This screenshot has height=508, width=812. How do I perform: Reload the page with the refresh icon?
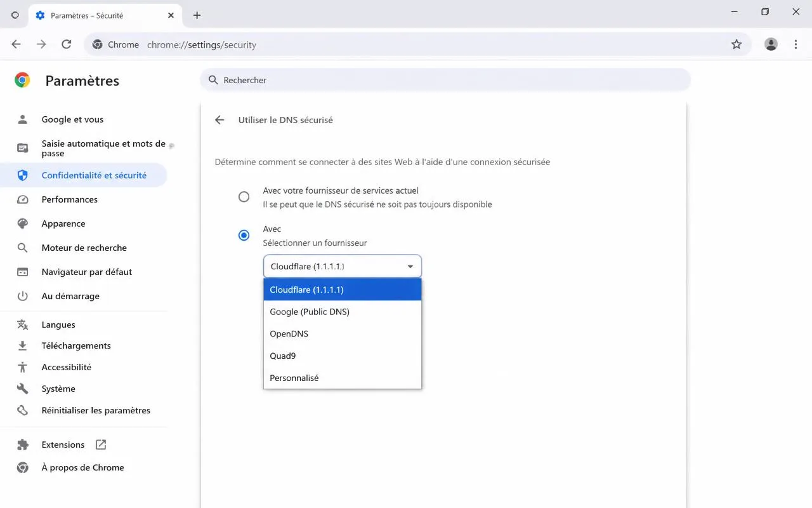67,44
